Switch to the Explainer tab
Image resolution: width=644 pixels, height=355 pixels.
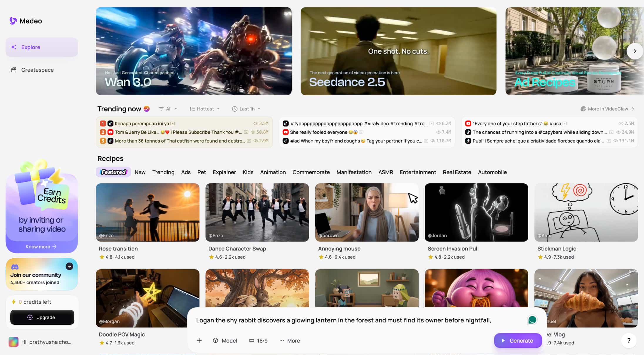224,172
